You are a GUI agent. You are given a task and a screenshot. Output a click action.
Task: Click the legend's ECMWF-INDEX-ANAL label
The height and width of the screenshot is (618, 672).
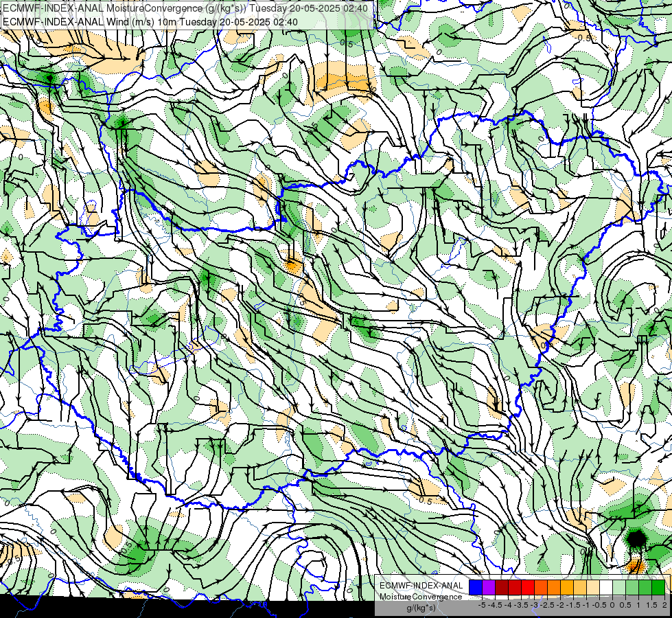421,586
